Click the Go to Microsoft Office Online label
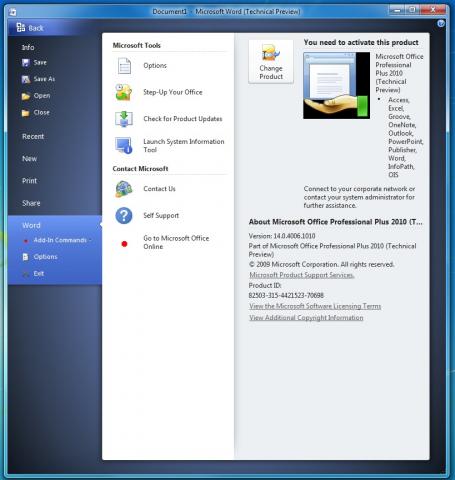The height and width of the screenshot is (480, 455). coord(176,242)
